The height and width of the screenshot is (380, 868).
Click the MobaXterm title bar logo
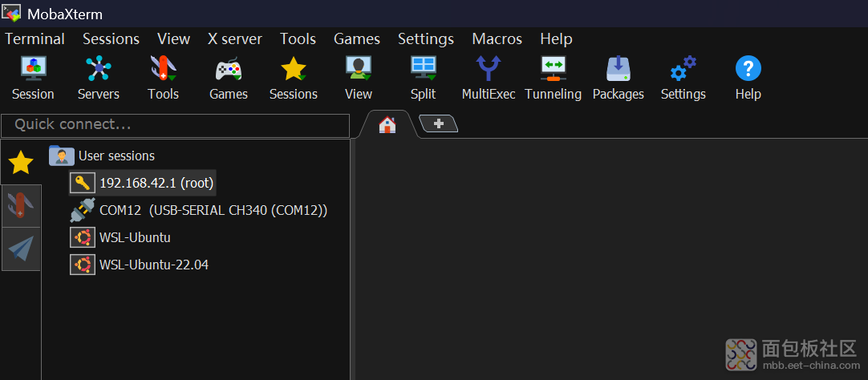click(x=11, y=13)
